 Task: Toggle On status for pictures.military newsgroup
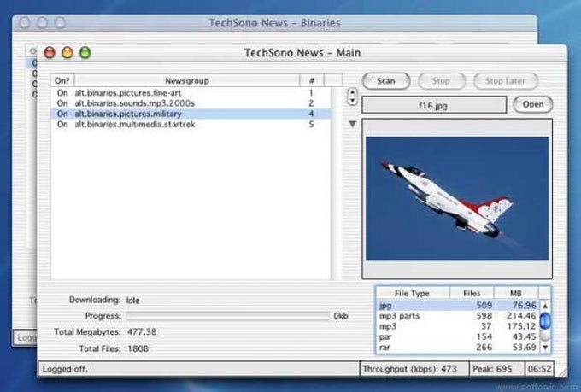[x=62, y=114]
